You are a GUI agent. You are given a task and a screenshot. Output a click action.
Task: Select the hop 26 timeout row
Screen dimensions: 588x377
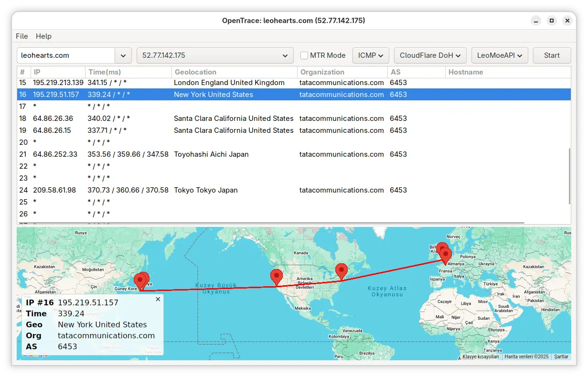(x=294, y=214)
